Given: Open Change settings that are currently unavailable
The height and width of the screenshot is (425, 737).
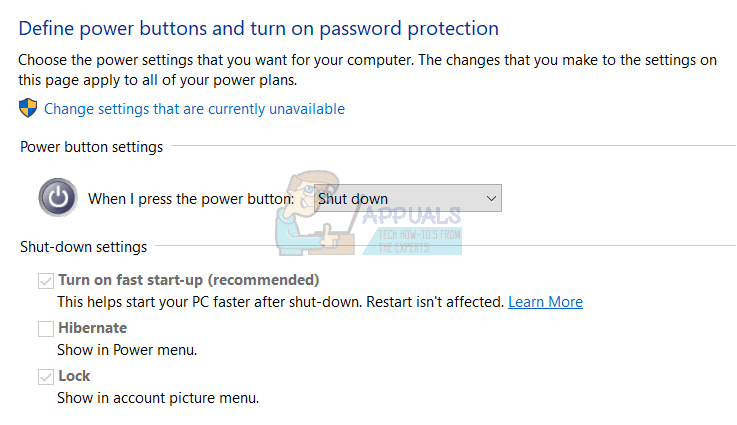Looking at the screenshot, I should pos(194,109).
